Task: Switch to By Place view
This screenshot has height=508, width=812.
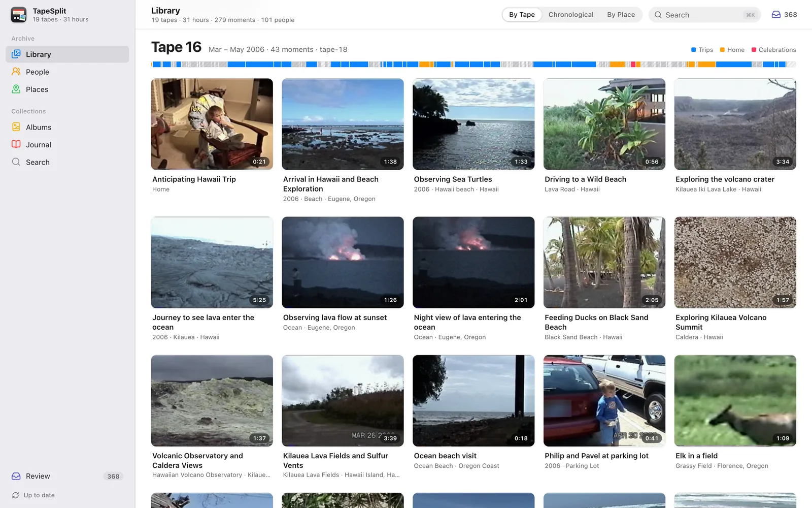Action: pos(621,15)
